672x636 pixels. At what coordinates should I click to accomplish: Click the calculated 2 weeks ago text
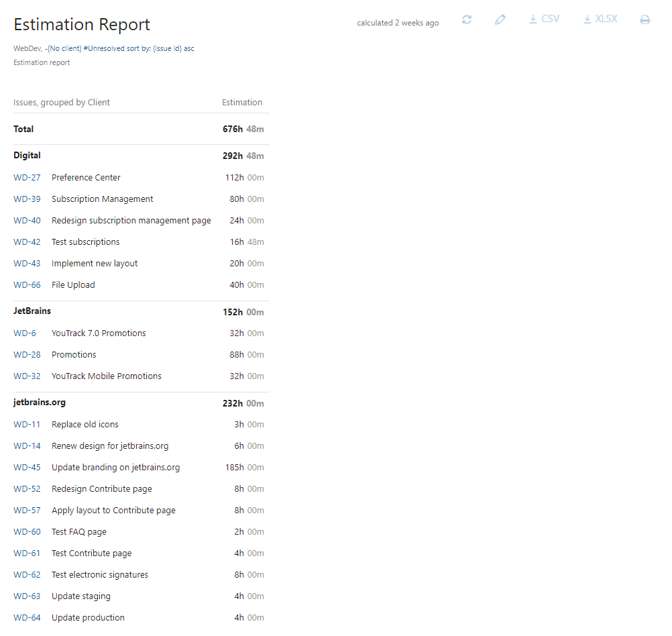tap(398, 22)
